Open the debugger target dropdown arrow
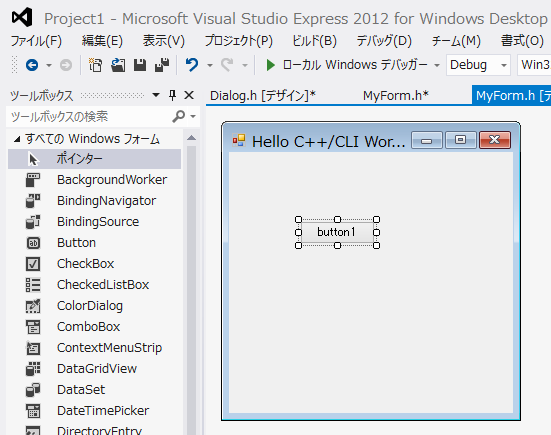 pyautogui.click(x=437, y=65)
